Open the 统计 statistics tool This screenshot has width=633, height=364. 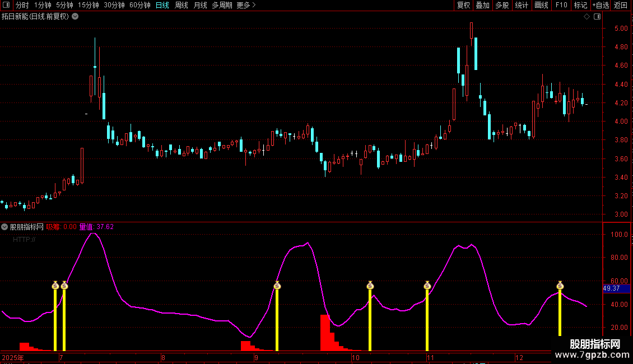click(x=522, y=5)
